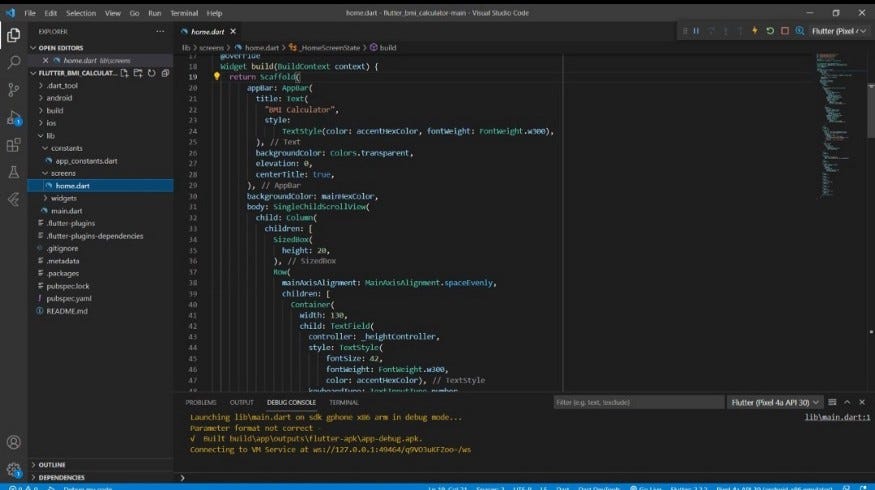Open the Run menu
Screen dimensions: 875x490
point(155,13)
